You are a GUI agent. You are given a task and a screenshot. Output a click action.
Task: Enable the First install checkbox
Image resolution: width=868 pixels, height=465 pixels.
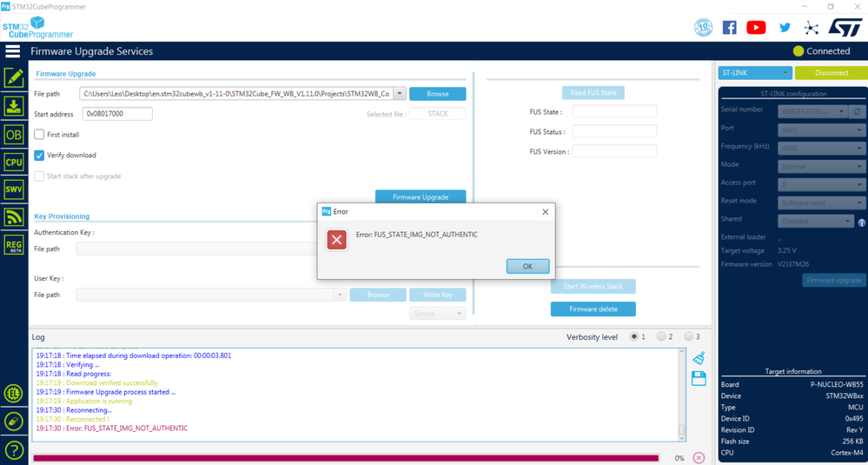pos(39,135)
